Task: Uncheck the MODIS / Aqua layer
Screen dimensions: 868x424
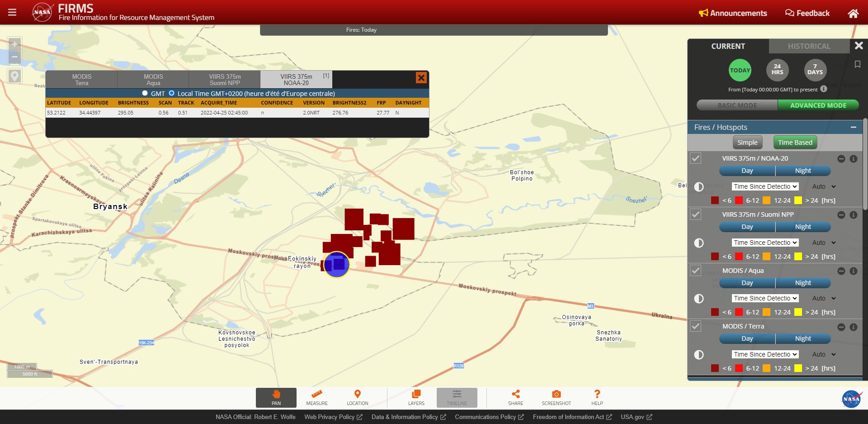Action: click(x=696, y=271)
